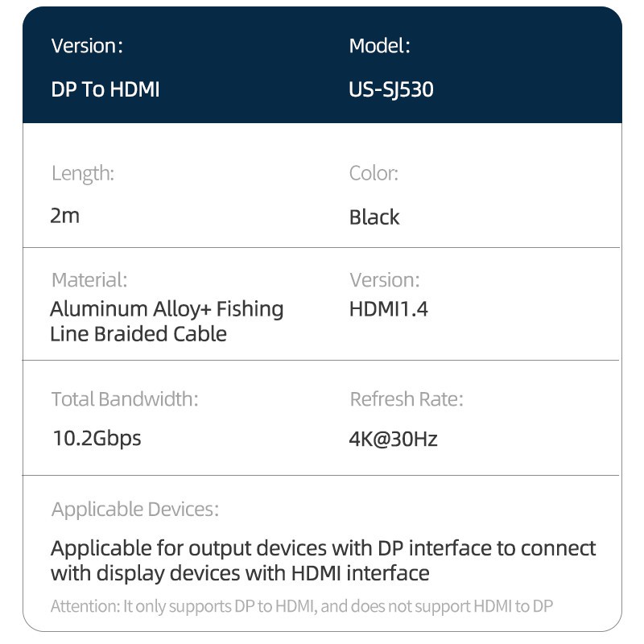Image resolution: width=644 pixels, height=644 pixels.
Task: Click the Version label in the dark header
Action: pos(87,46)
